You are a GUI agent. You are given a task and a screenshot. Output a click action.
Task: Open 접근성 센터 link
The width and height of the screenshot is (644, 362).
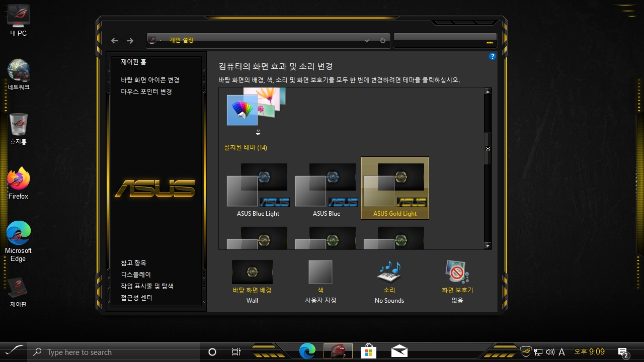[x=136, y=298]
